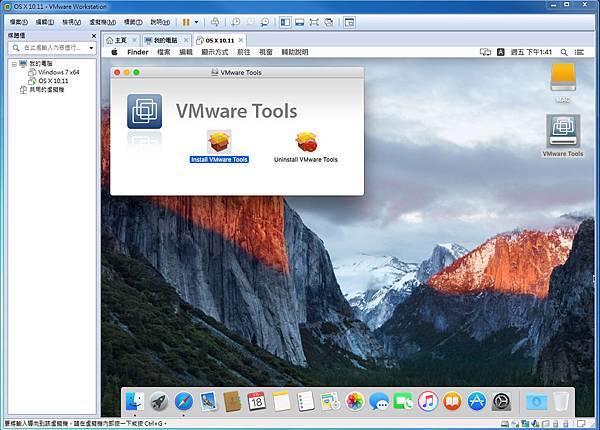600x430 pixels.
Task: Click the Trash in the Dock
Action: pos(561,402)
